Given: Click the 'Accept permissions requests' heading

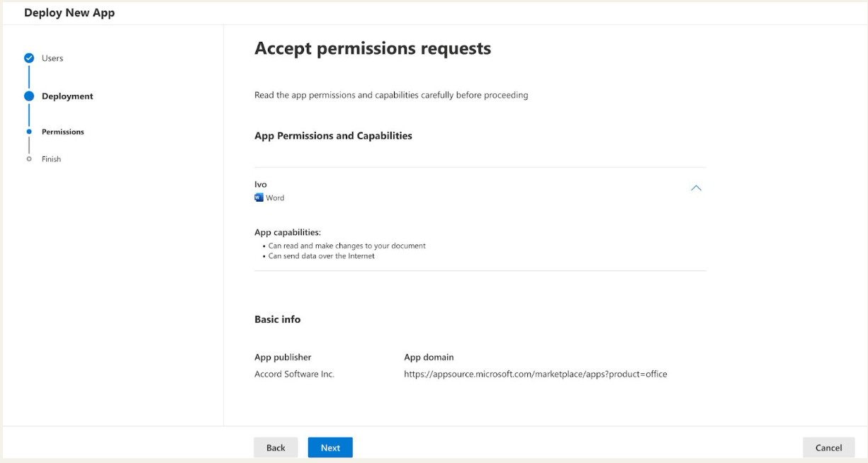Looking at the screenshot, I should click(x=372, y=48).
